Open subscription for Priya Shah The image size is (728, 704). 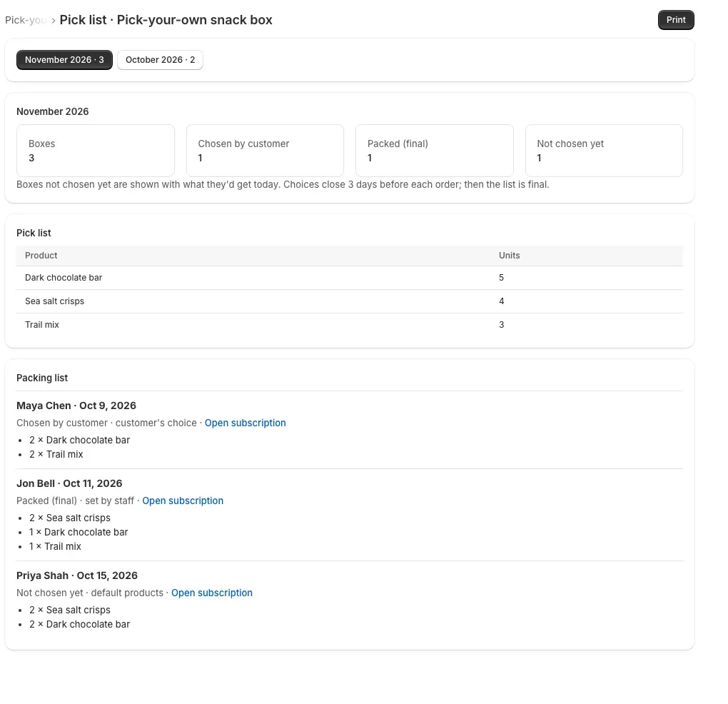tap(212, 593)
